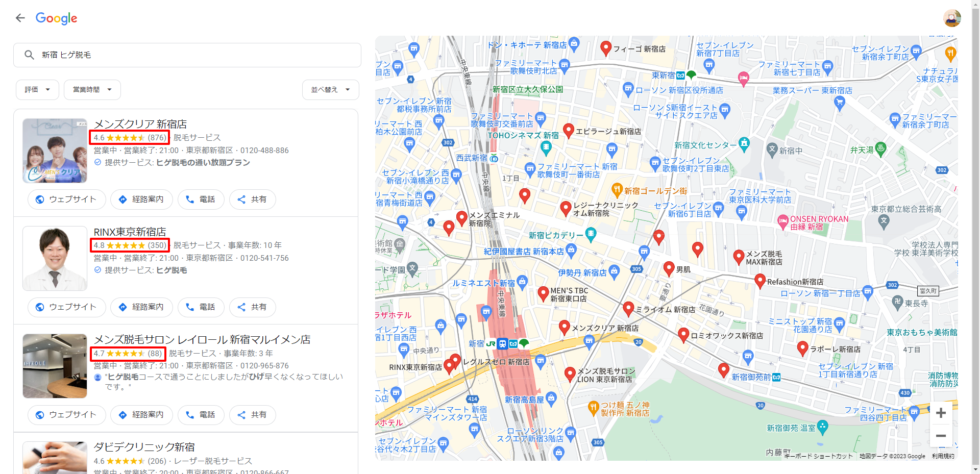The width and height of the screenshot is (980, 474).
Task: Click the メンズ脱毛 MAX新宿店 map pin
Action: pos(738,257)
